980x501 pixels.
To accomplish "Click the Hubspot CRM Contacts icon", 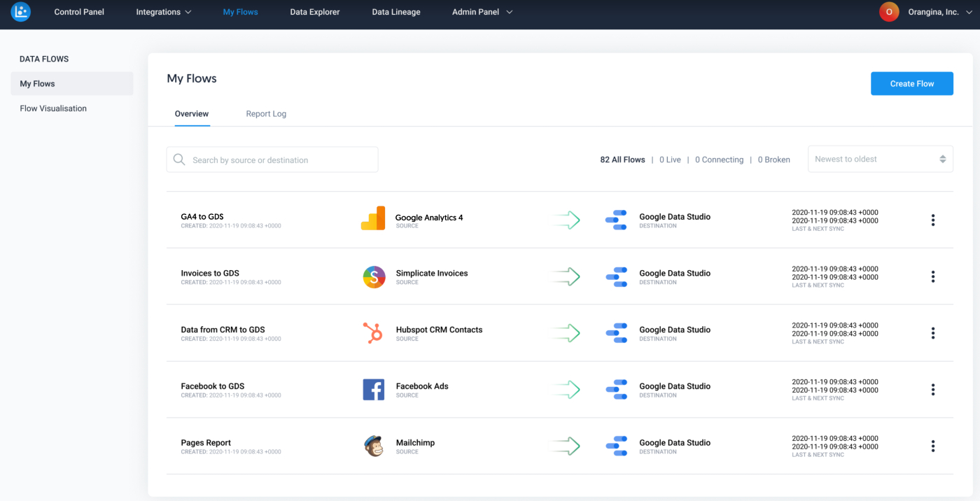I will click(373, 333).
